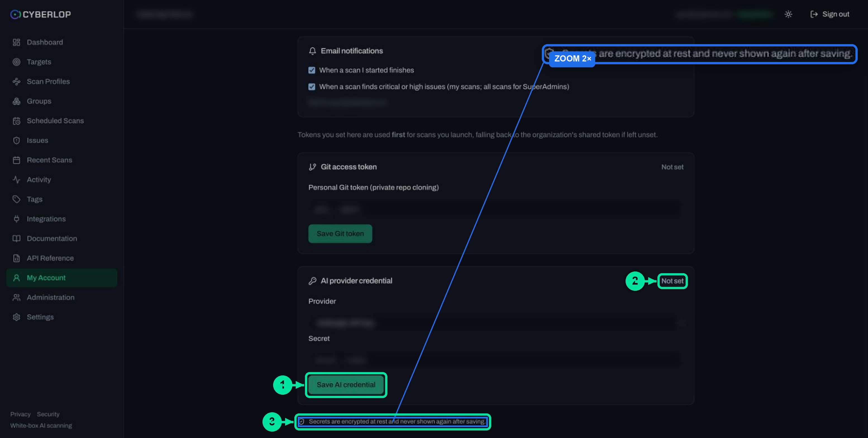Click the Recent Scans icon
Viewport: 868px width, 438px height.
click(16, 160)
